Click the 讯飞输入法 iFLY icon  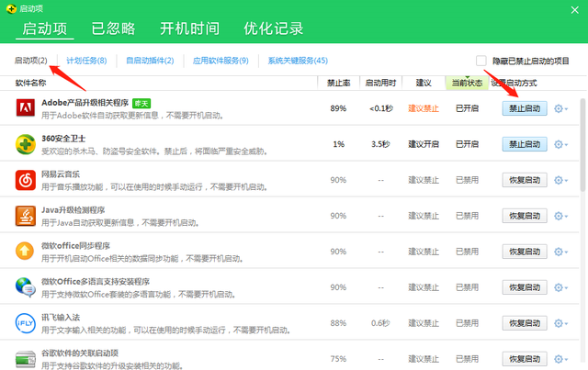click(26, 323)
